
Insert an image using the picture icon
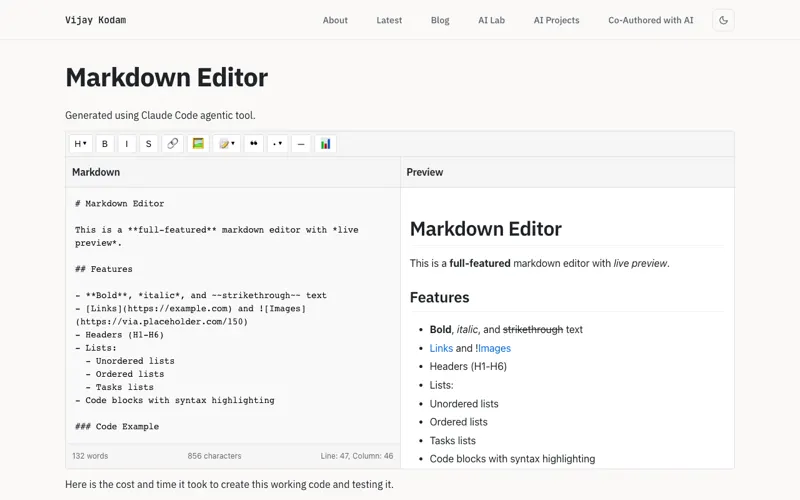tap(198, 144)
